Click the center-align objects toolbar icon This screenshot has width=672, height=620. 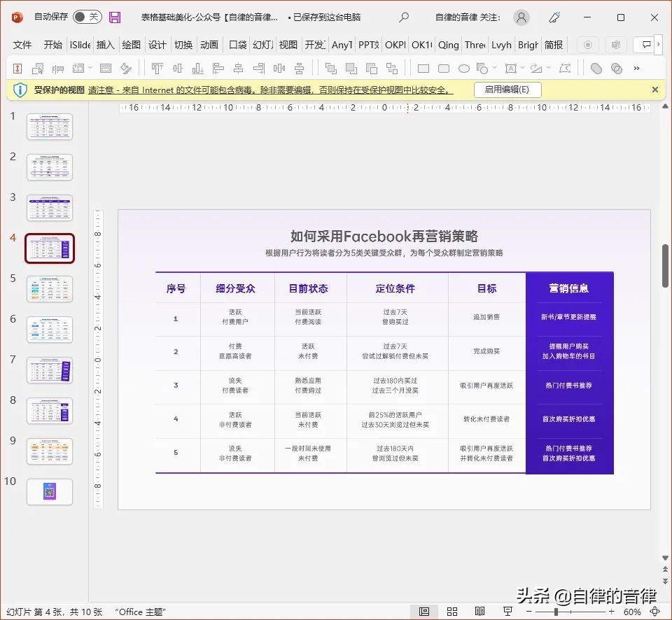238,68
